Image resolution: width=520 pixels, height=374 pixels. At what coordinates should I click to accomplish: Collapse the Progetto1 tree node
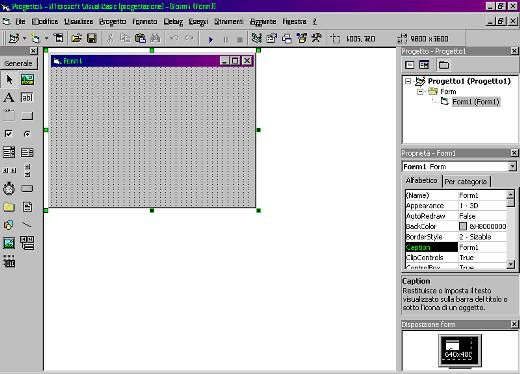point(408,81)
